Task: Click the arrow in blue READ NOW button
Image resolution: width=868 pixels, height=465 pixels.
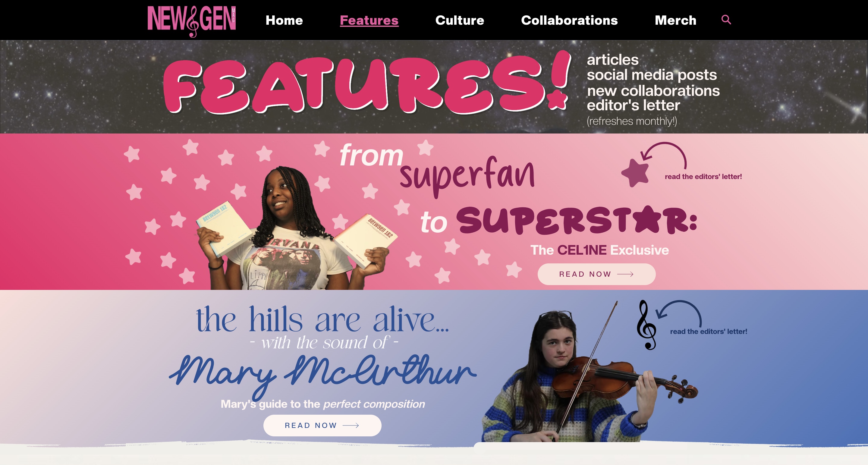Action: point(351,426)
